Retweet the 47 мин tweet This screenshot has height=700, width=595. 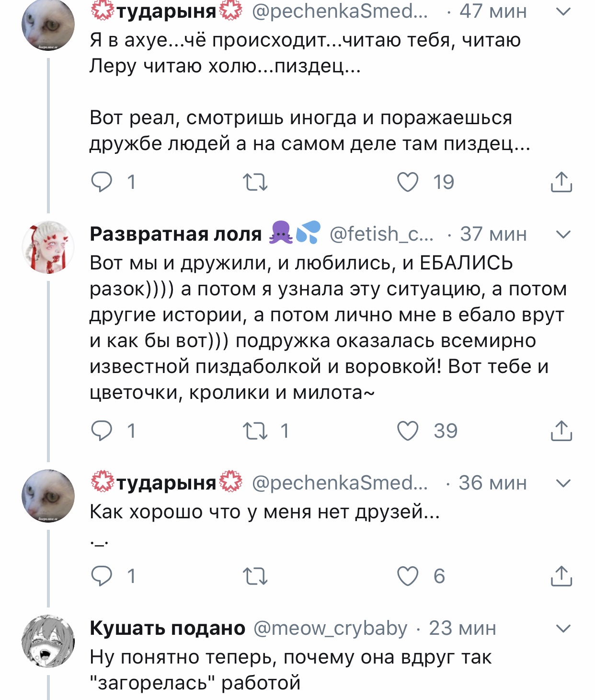pos(255,182)
